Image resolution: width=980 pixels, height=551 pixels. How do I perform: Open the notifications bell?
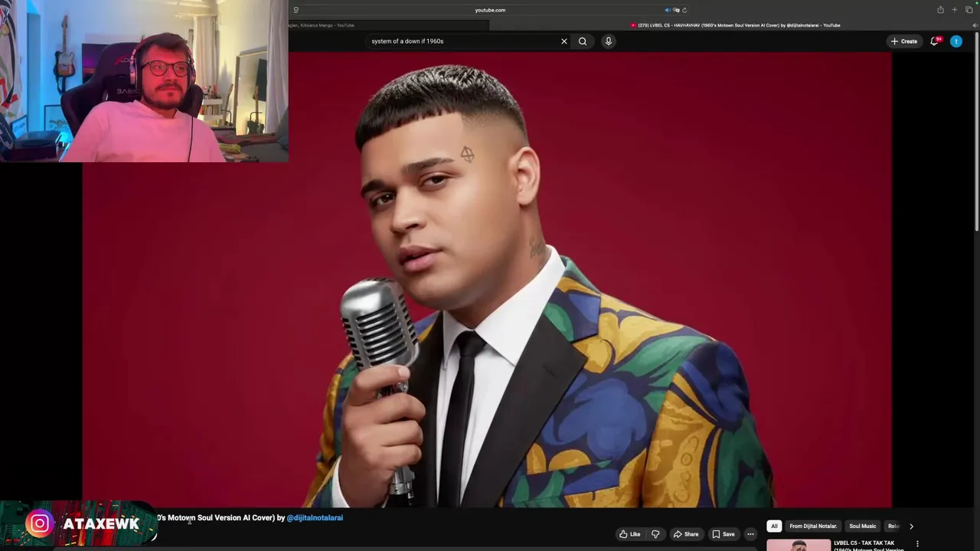point(934,41)
